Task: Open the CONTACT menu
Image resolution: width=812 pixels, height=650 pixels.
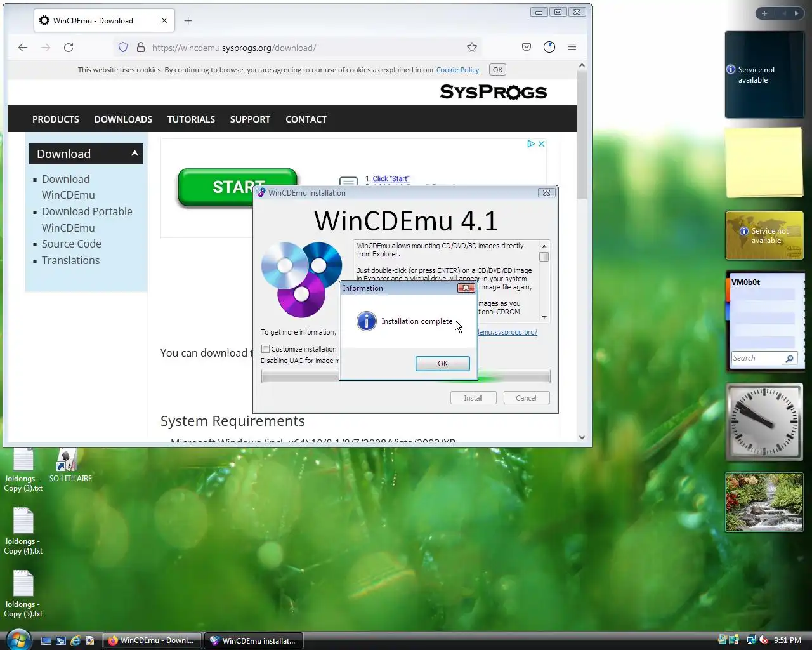Action: (306, 119)
